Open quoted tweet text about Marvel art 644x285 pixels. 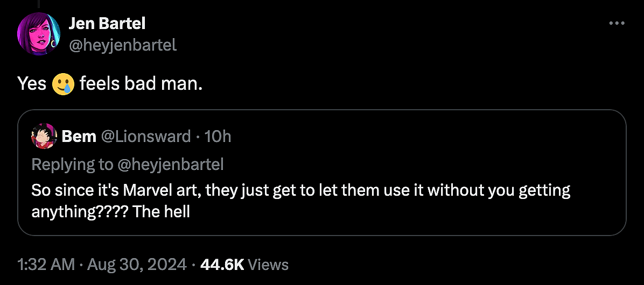(x=300, y=190)
